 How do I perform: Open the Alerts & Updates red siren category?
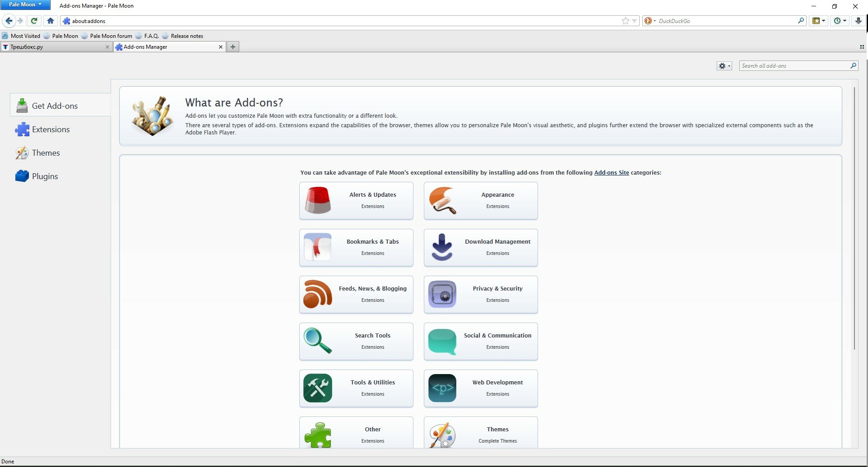[356, 201]
